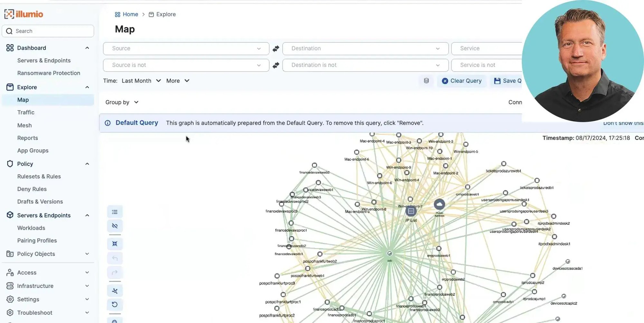Click the database icon beside Clear Query
This screenshot has height=323, width=644.
coord(426,81)
